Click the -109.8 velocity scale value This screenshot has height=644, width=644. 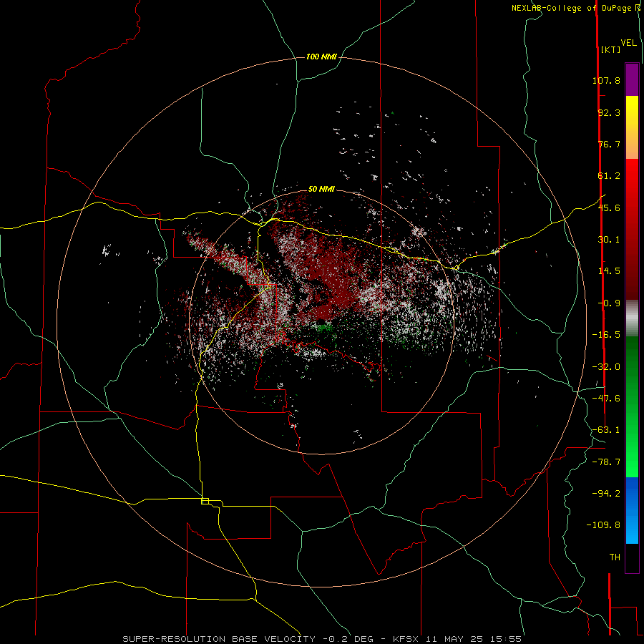tap(604, 525)
